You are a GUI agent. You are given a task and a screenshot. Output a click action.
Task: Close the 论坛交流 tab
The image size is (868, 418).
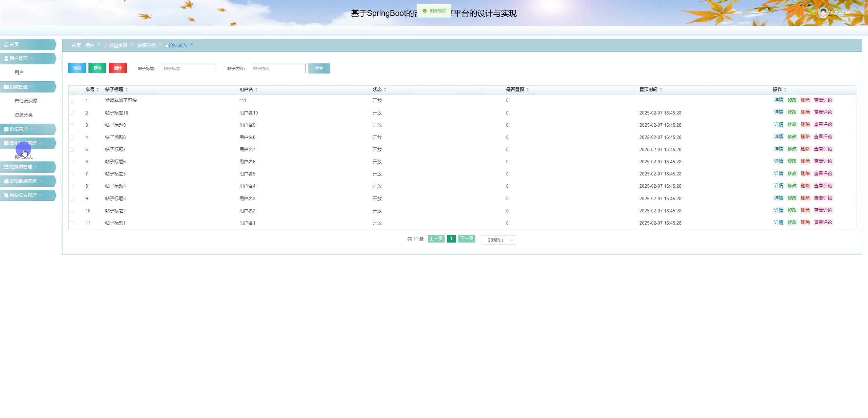[191, 44]
